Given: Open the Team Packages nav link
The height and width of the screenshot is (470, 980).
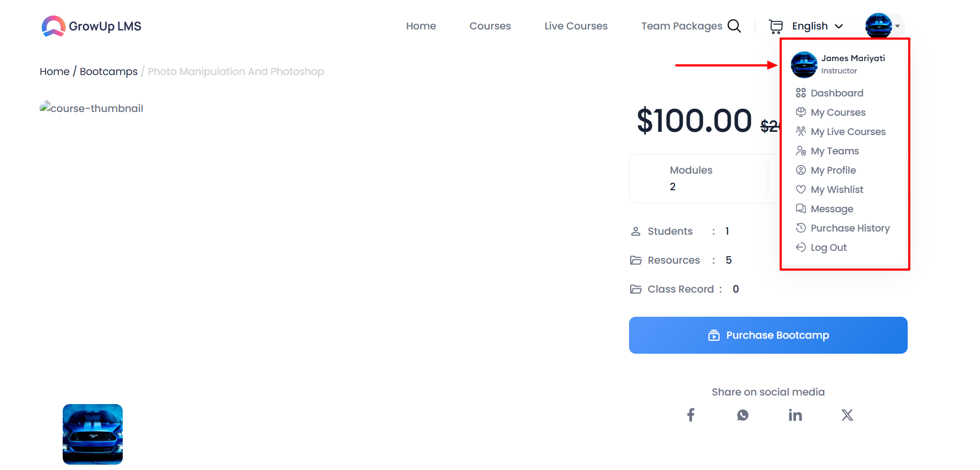Looking at the screenshot, I should 682,26.
